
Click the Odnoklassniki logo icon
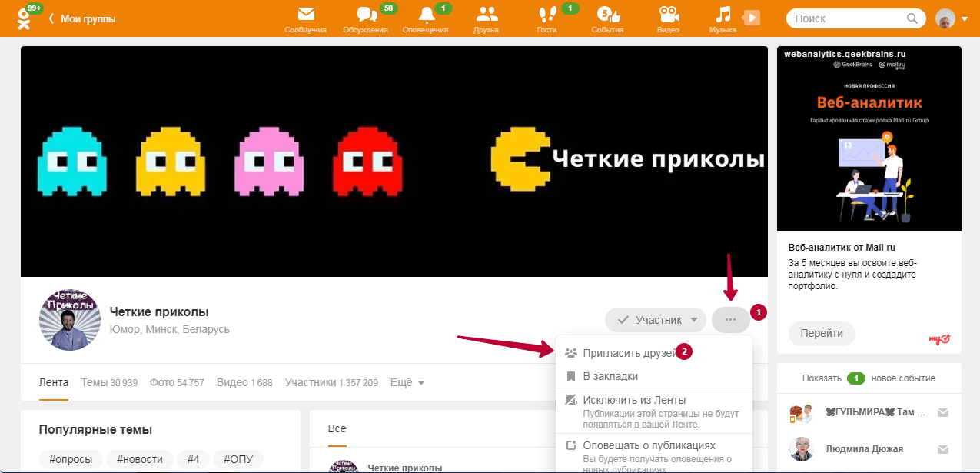24,18
